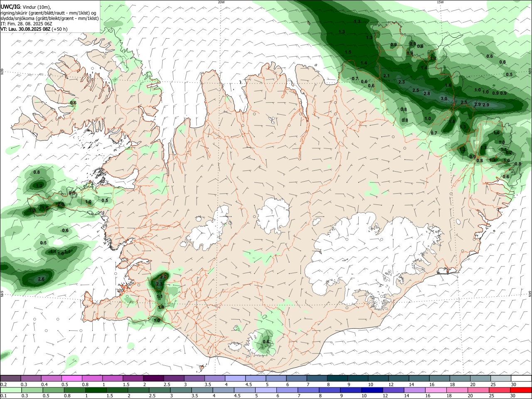Click the 3.0 precipitation value near the northeast coast

tap(444, 99)
